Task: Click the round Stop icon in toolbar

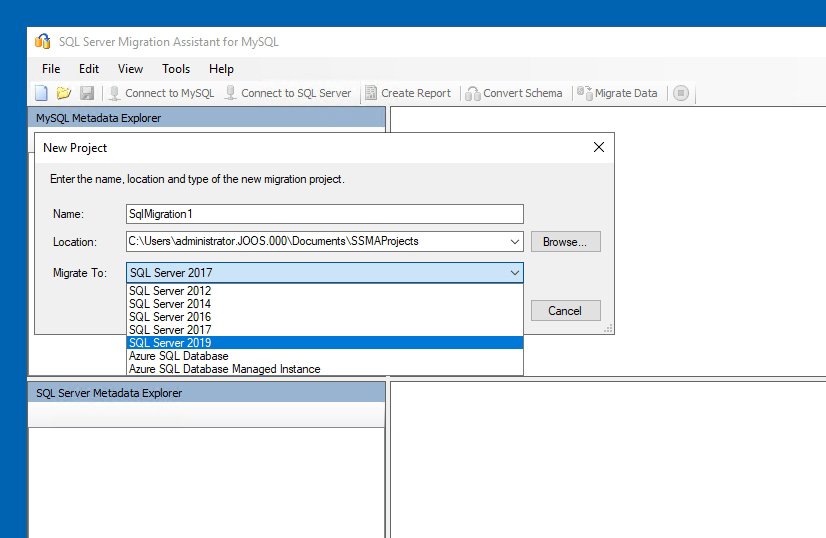Action: point(681,93)
